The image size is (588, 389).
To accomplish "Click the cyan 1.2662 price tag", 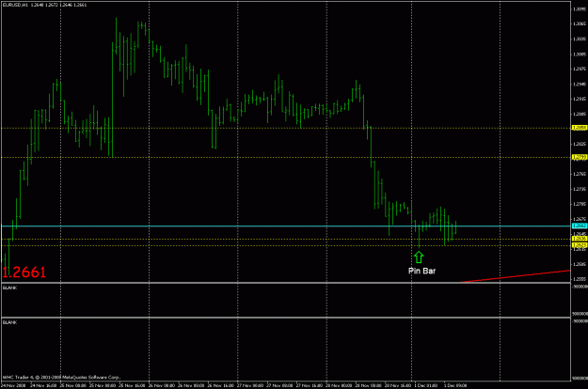I will [x=580, y=226].
